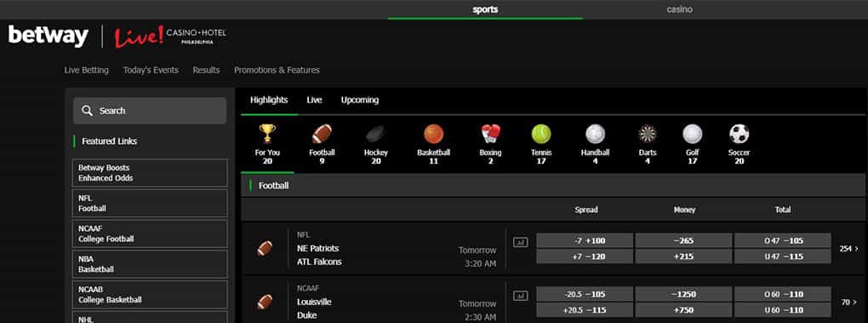This screenshot has height=323, width=868.
Task: Bet Duke moneyline +750
Action: point(683,309)
